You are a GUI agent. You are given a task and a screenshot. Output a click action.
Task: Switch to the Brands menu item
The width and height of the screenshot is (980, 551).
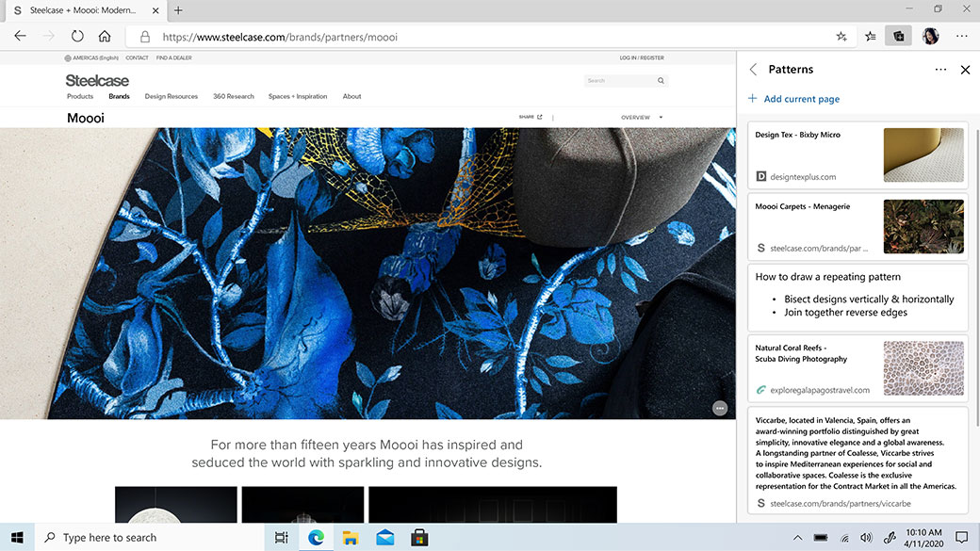[119, 95]
